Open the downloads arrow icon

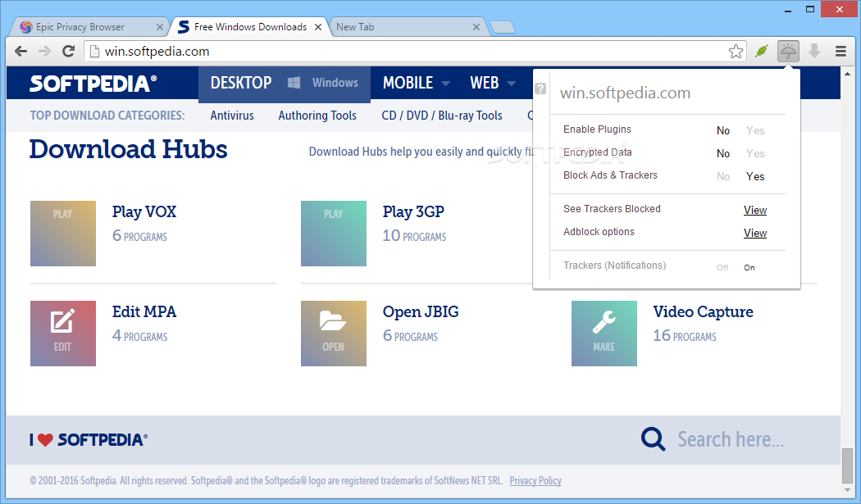814,52
